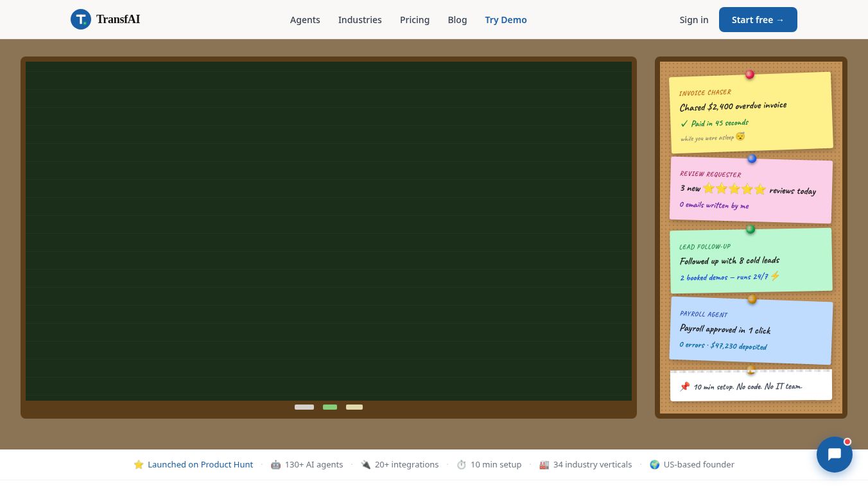
Task: Go to the Pricing page
Action: (415, 20)
